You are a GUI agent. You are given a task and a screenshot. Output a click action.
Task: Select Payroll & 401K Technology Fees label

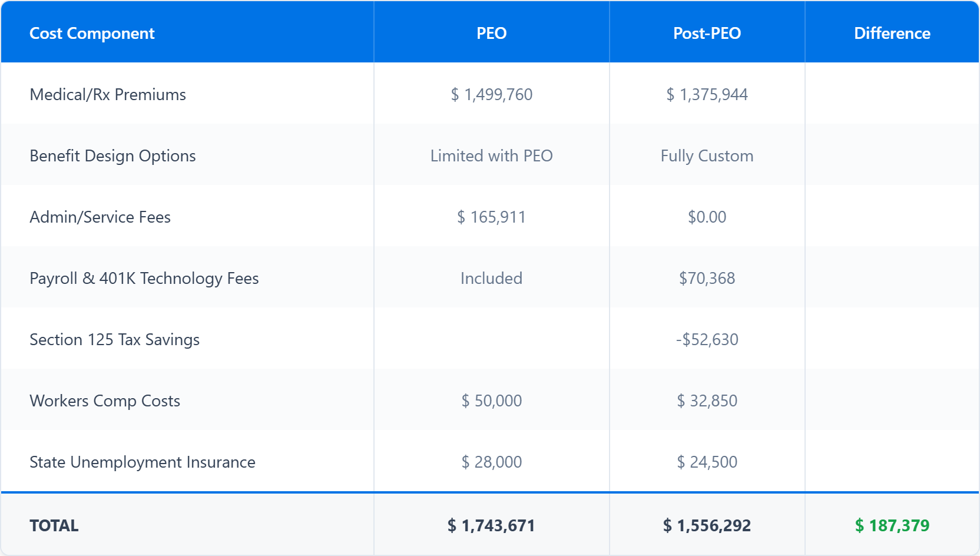tap(144, 279)
